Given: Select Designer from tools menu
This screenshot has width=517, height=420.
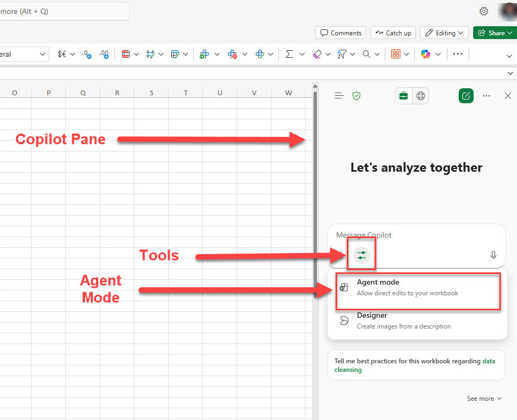Looking at the screenshot, I should 417,321.
